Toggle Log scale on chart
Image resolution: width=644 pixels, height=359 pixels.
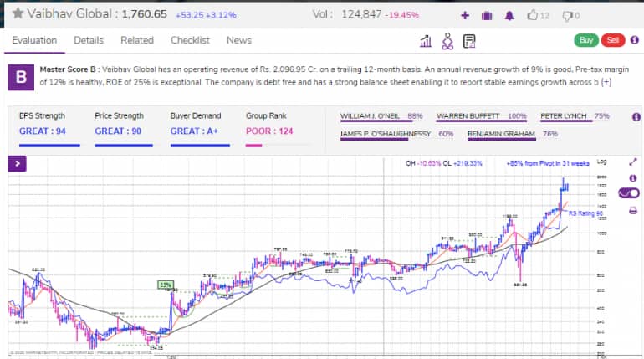click(x=601, y=162)
